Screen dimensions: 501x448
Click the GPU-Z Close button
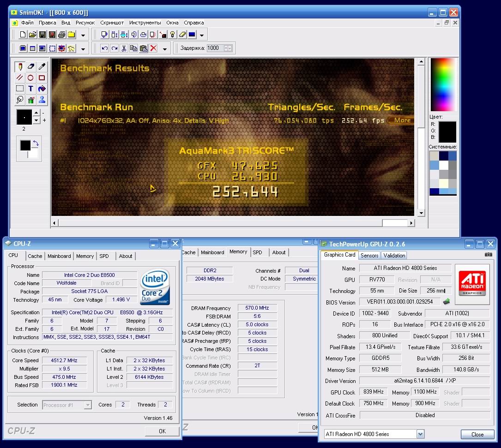(477, 434)
